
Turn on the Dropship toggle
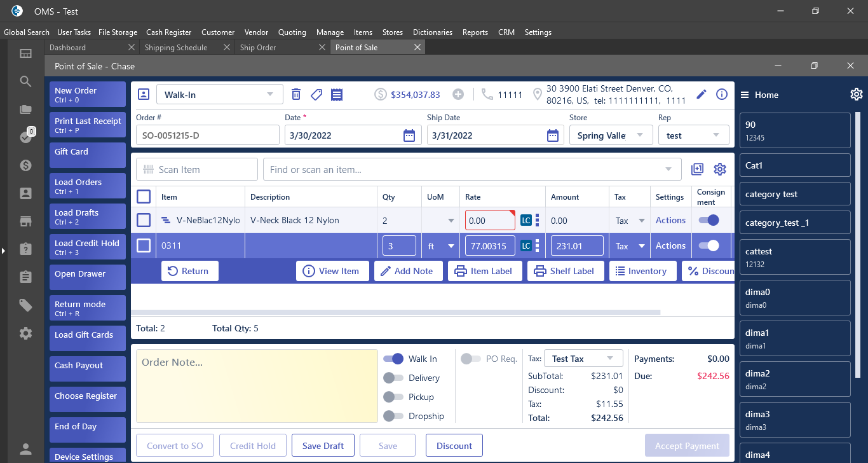click(x=393, y=416)
